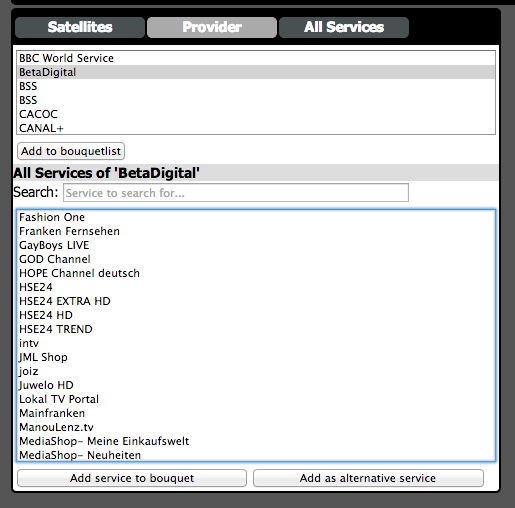Screen dimensions: 515x508
Task: Choose JML Shop service entry
Action: pyautogui.click(x=256, y=357)
